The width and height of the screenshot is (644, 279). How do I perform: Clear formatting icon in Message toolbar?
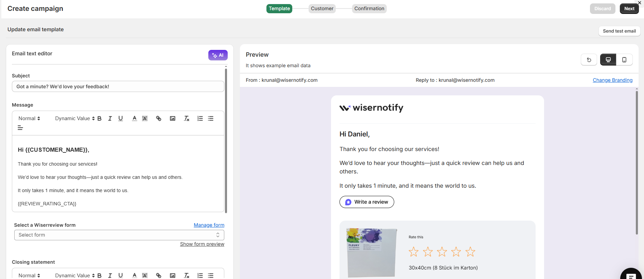tap(187, 118)
